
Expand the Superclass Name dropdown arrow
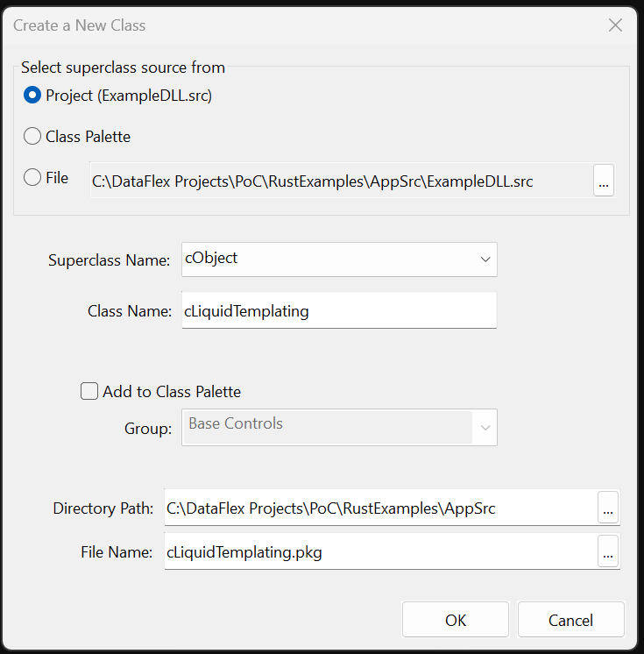coord(485,259)
